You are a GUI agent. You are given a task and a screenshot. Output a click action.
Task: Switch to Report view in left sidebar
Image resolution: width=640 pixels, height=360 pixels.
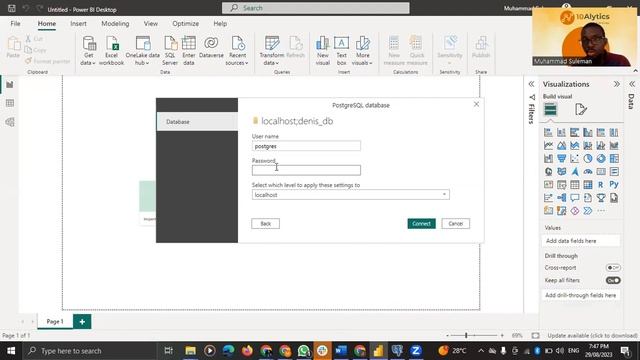click(10, 84)
